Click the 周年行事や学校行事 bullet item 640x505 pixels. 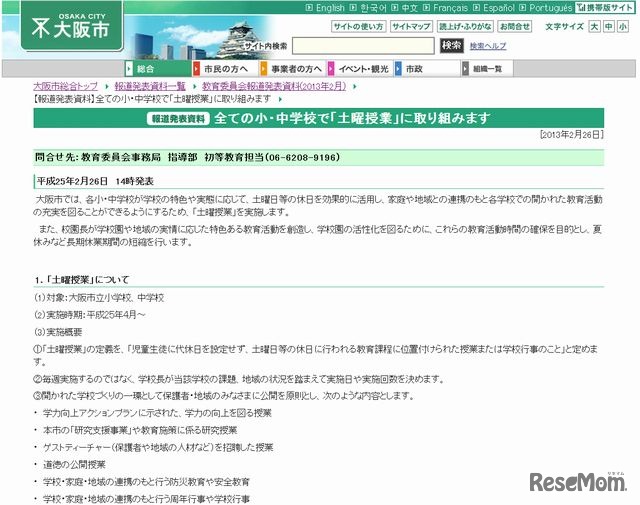[x=146, y=499]
